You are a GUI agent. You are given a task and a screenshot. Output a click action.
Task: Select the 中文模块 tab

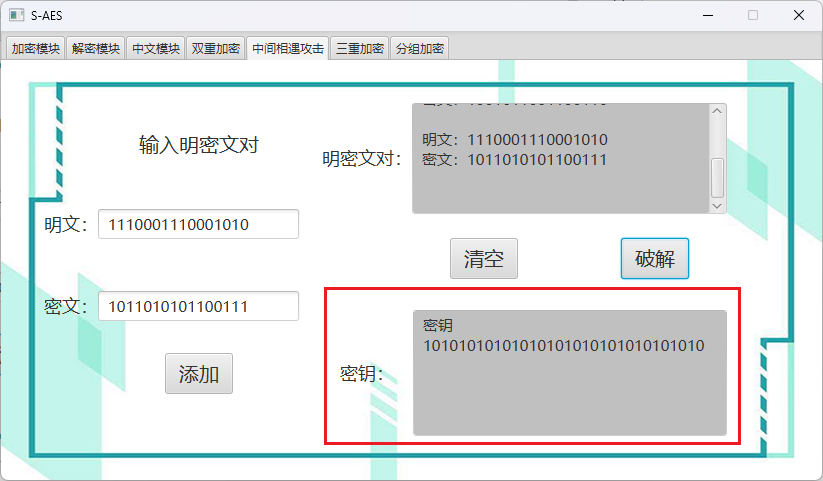(x=155, y=49)
